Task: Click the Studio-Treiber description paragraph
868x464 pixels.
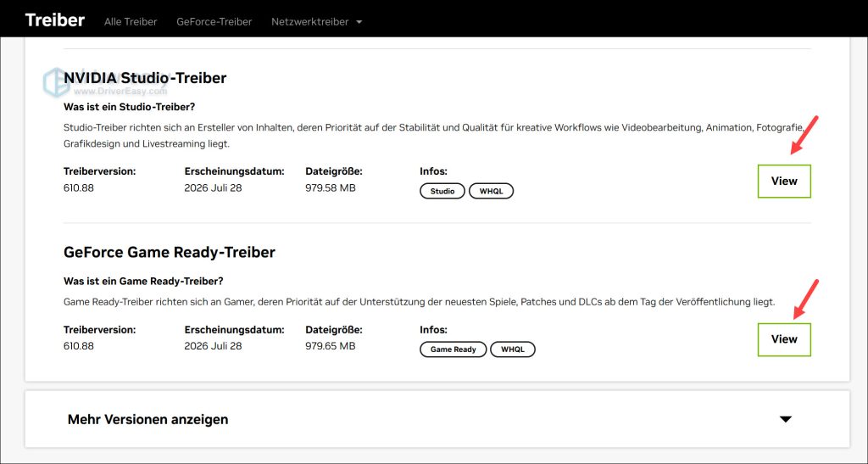Action: 434,136
